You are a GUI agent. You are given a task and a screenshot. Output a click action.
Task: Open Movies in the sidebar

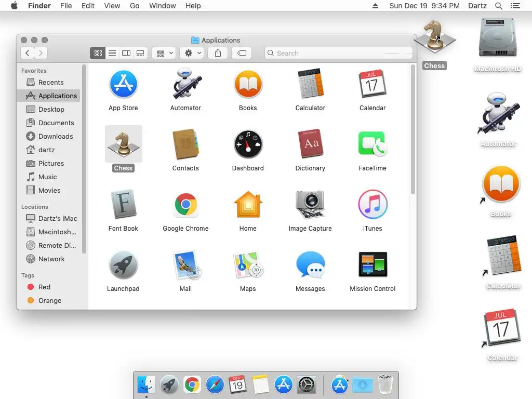click(48, 190)
